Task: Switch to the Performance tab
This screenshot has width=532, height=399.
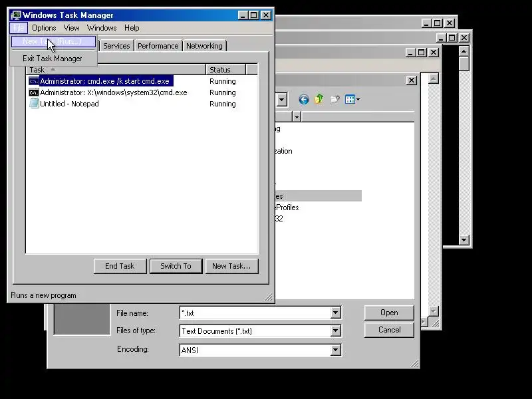Action: point(158,46)
